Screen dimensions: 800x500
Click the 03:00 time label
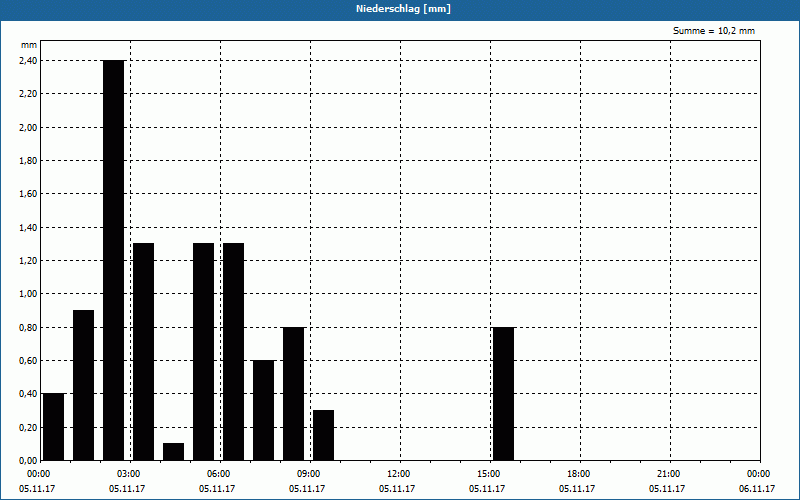pos(130,474)
